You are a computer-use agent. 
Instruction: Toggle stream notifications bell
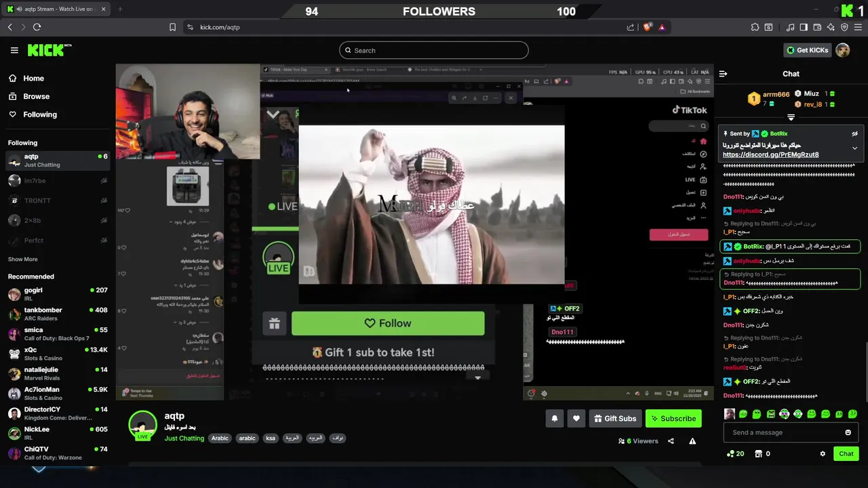click(554, 419)
